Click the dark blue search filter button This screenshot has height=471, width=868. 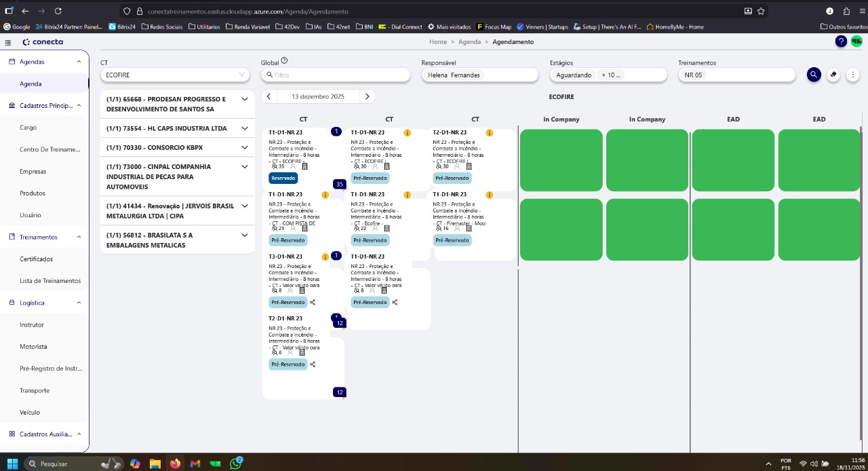[814, 75]
